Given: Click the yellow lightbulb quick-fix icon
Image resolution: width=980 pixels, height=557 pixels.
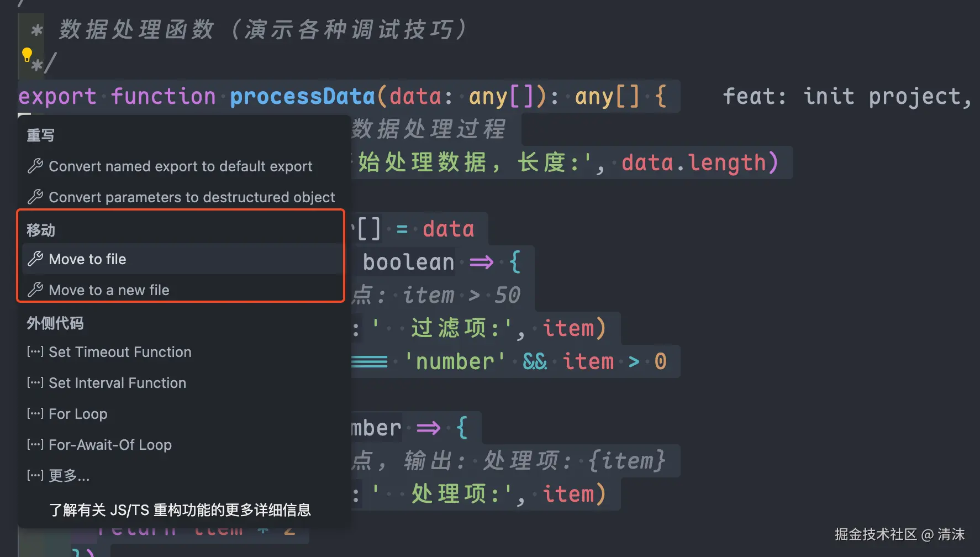Looking at the screenshot, I should pyautogui.click(x=27, y=54).
